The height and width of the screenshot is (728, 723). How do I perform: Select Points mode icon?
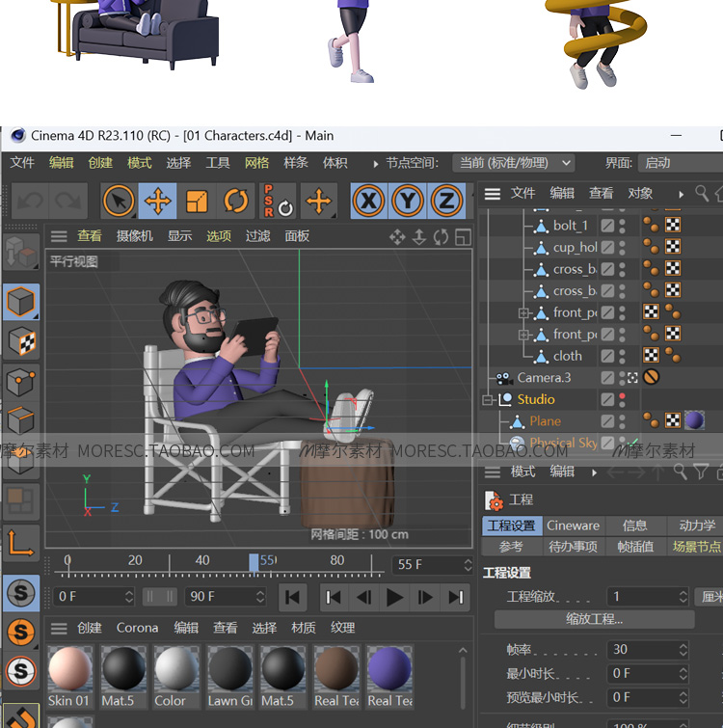21,382
